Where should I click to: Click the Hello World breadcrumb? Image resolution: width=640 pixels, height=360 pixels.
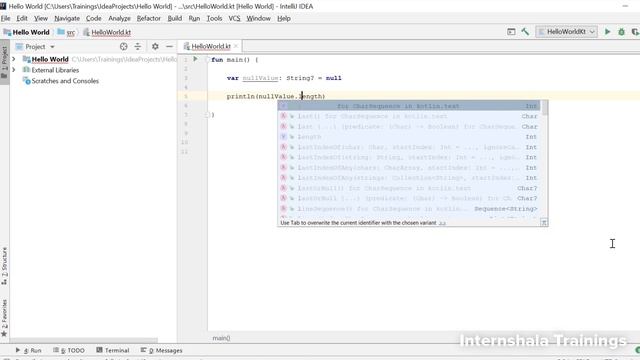[x=27, y=32]
